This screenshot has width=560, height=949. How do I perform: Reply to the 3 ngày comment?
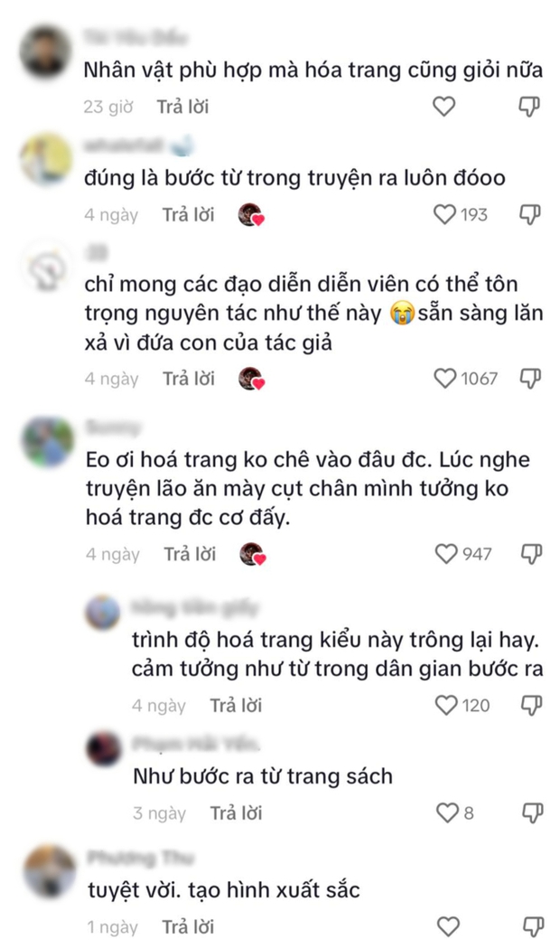pyautogui.click(x=236, y=813)
